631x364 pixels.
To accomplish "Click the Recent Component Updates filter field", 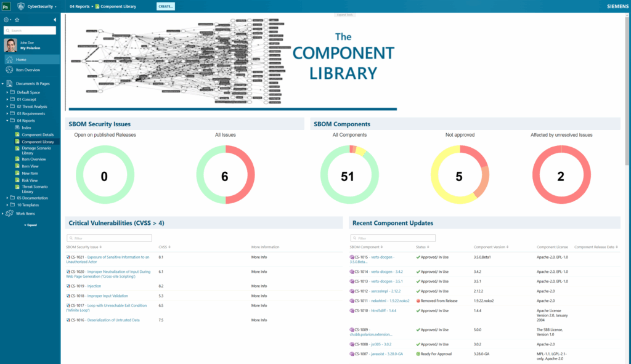I will (393, 238).
